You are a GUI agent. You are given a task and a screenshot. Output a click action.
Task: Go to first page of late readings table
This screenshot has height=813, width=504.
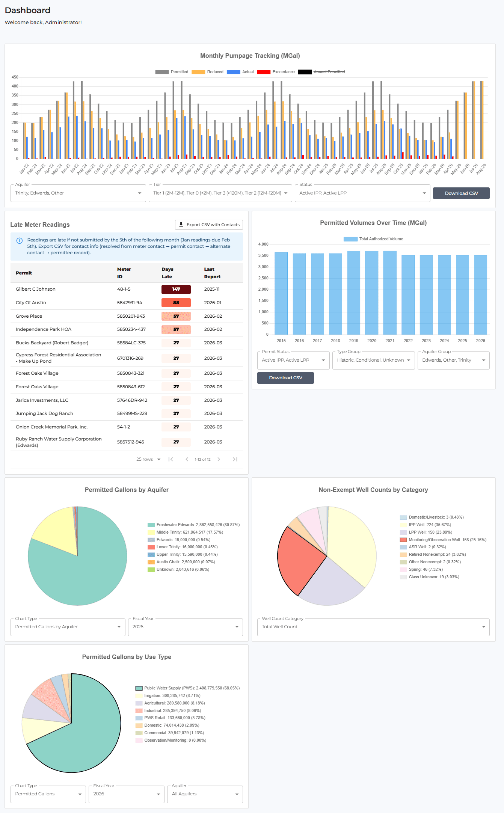pos(171,459)
